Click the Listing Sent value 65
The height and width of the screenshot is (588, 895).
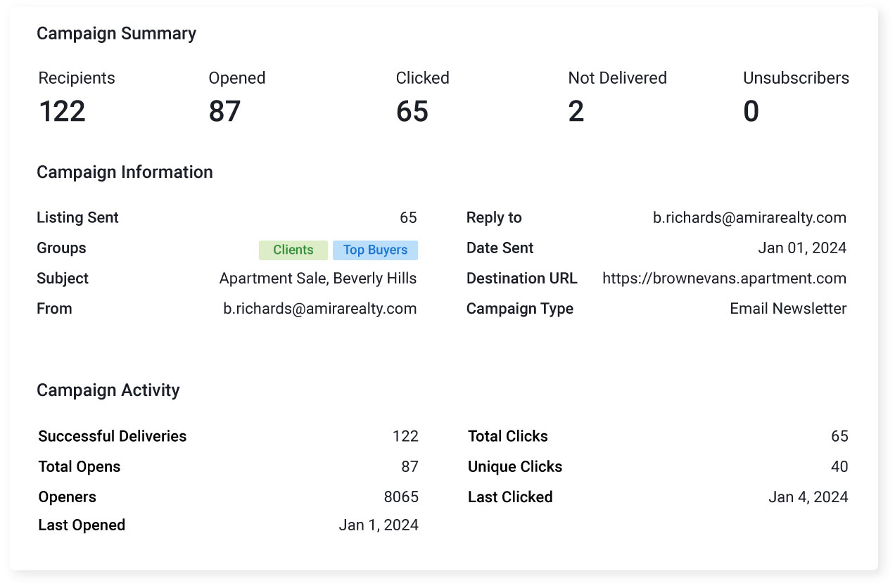pyautogui.click(x=408, y=217)
